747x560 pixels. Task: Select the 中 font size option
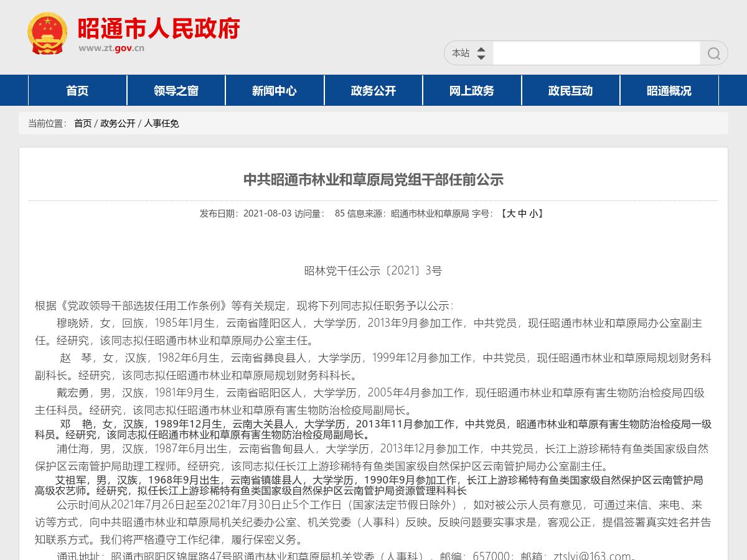[524, 213]
